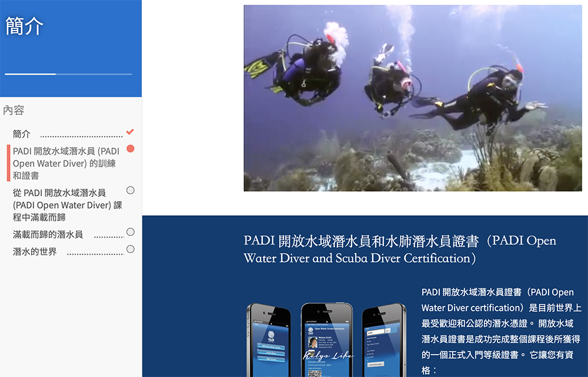The width and height of the screenshot is (588, 377).
Task: Click the empty circle beside 潛水的世界
Action: click(x=131, y=249)
